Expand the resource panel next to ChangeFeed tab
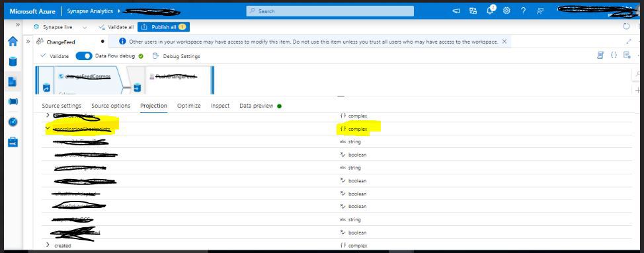Image resolution: width=644 pixels, height=253 pixels. click(x=28, y=42)
